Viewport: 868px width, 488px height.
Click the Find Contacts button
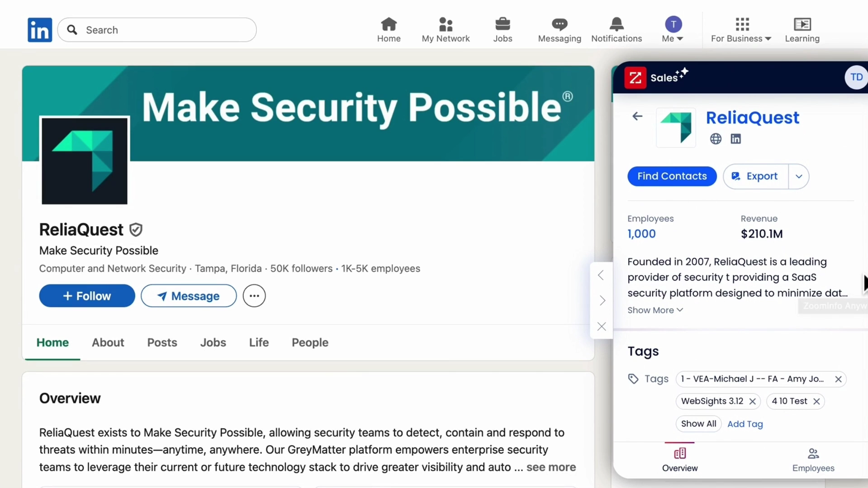[672, 176]
